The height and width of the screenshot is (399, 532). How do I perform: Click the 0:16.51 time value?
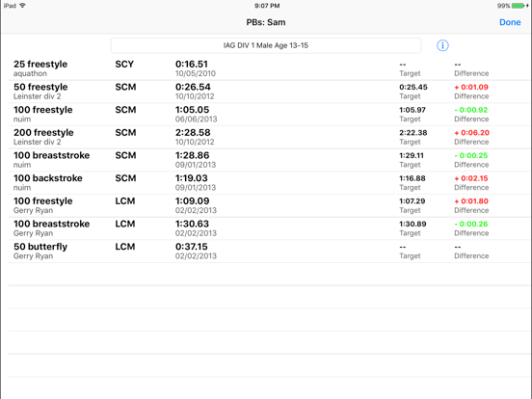pyautogui.click(x=192, y=65)
